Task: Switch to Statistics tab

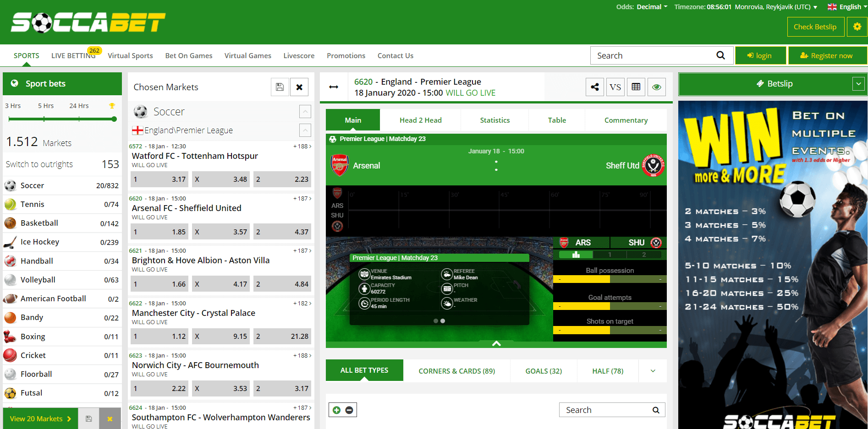Action: (x=494, y=120)
